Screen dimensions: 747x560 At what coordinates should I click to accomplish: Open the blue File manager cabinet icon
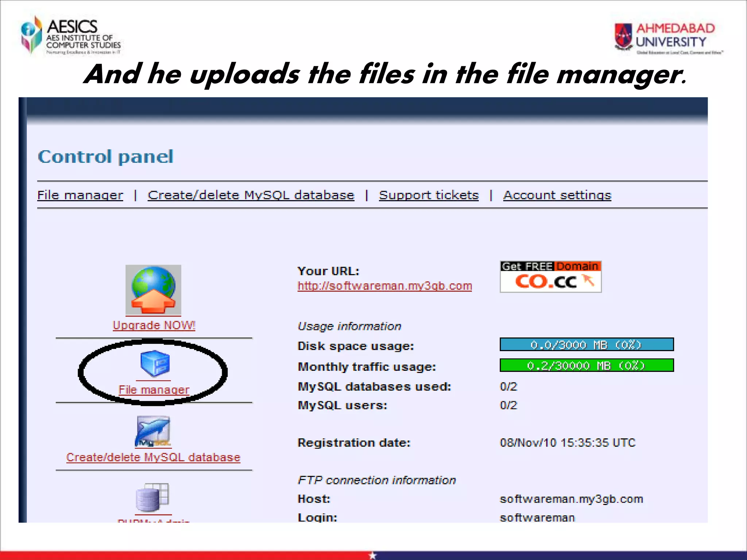point(155,363)
